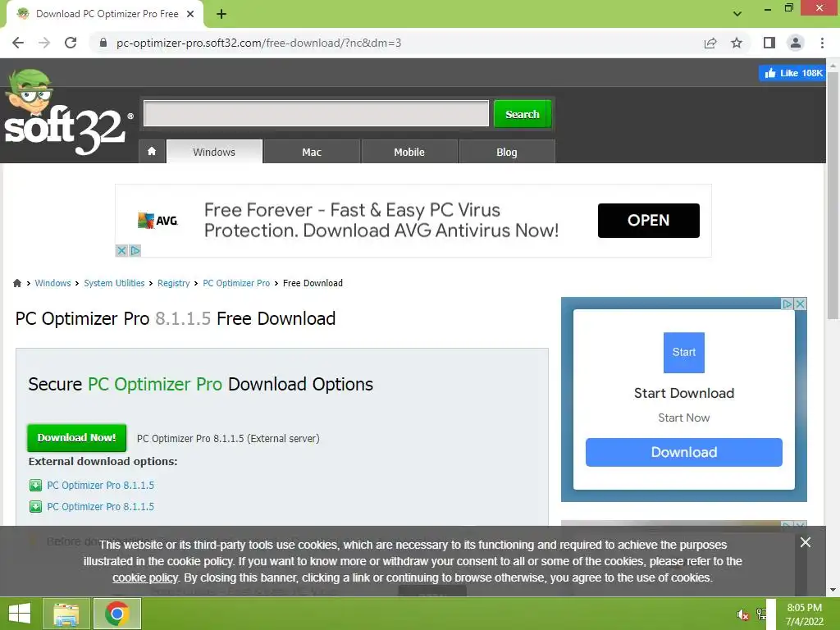Click the scrollbar down arrow
This screenshot has width=840, height=630.
(833, 590)
